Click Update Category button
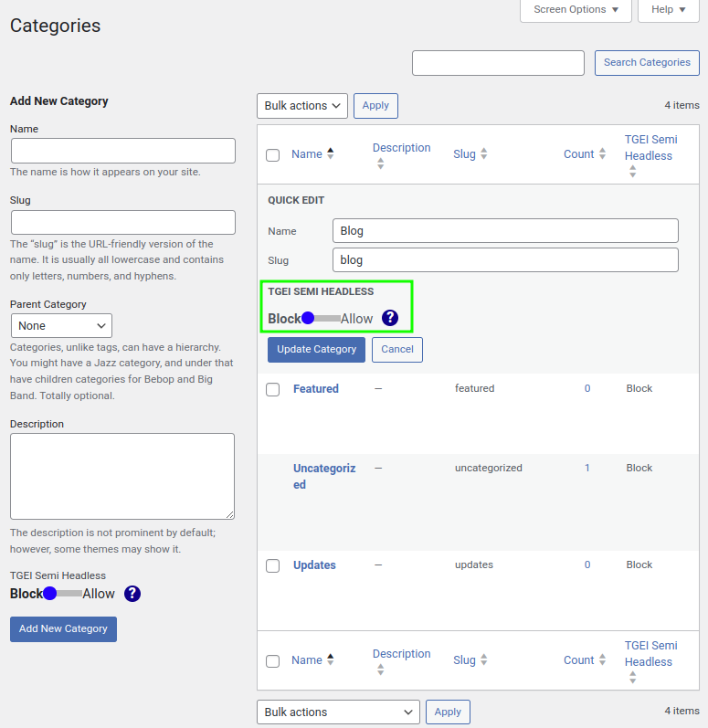 click(317, 350)
